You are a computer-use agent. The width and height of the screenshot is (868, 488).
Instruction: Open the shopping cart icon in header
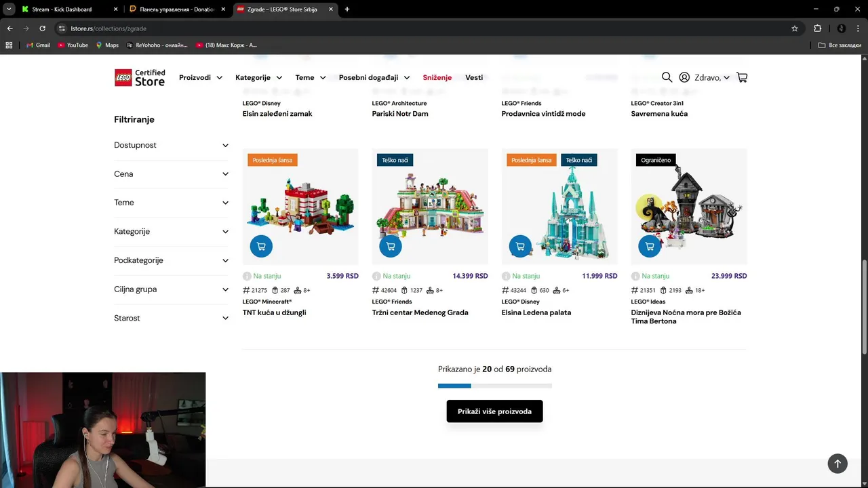[742, 77]
